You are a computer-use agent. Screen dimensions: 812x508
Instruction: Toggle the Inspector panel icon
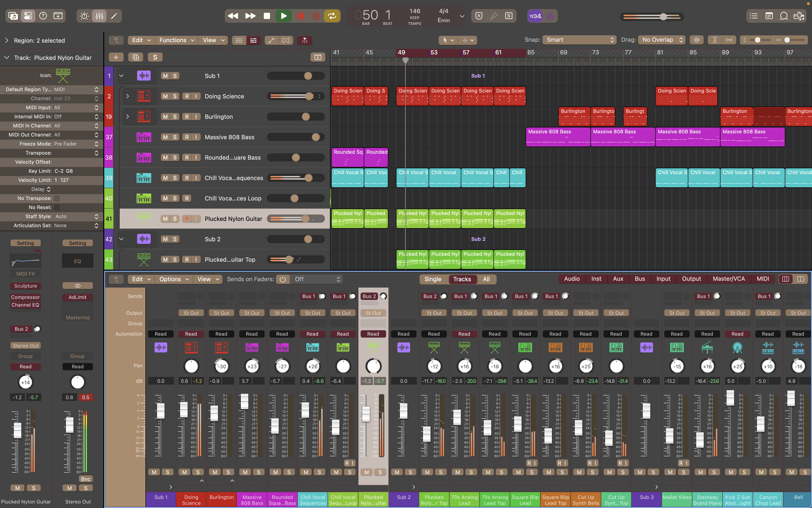[x=28, y=16]
